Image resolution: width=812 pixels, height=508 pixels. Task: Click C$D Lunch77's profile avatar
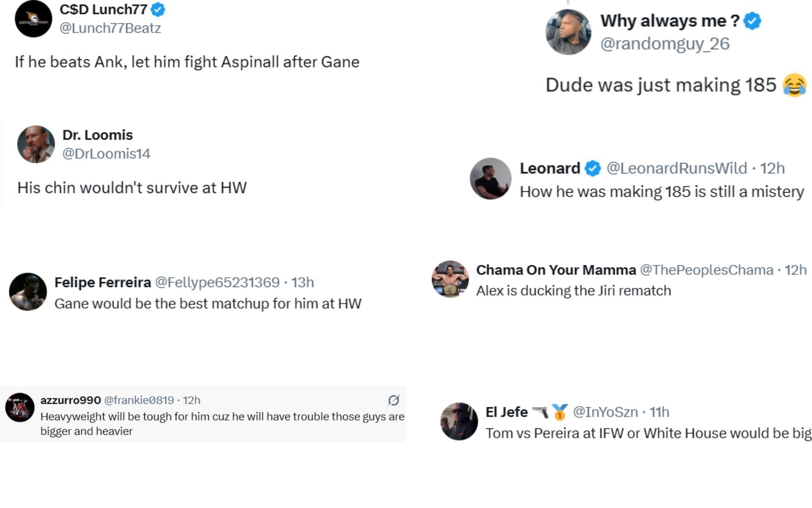(33, 19)
